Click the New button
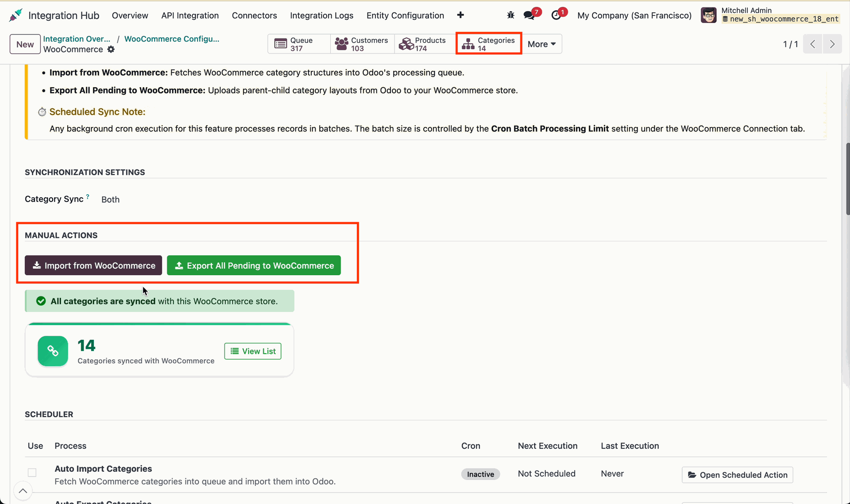 pyautogui.click(x=25, y=44)
